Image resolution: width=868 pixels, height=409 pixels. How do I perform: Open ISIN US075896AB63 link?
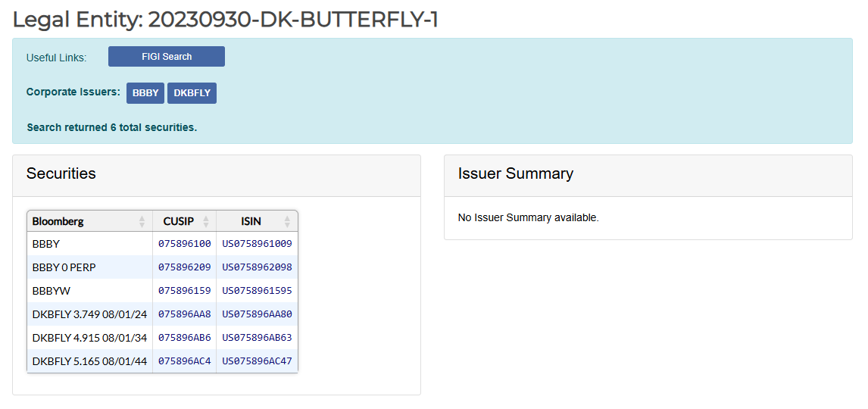[x=257, y=338]
